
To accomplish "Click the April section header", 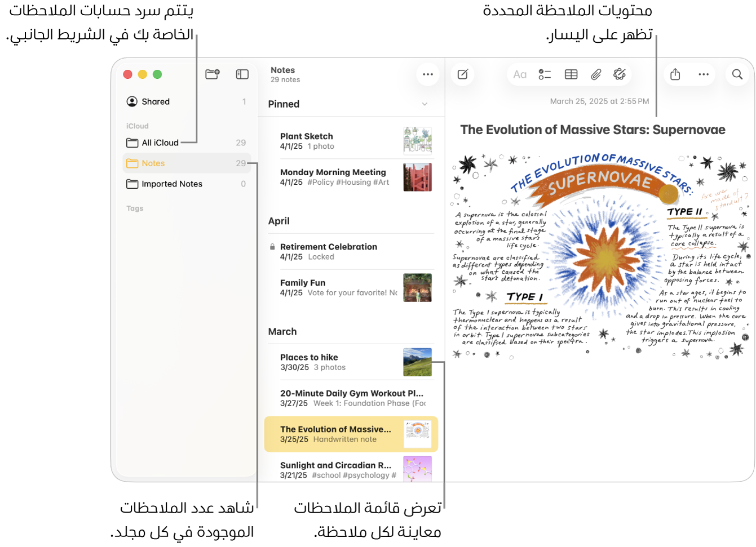I will tap(279, 221).
